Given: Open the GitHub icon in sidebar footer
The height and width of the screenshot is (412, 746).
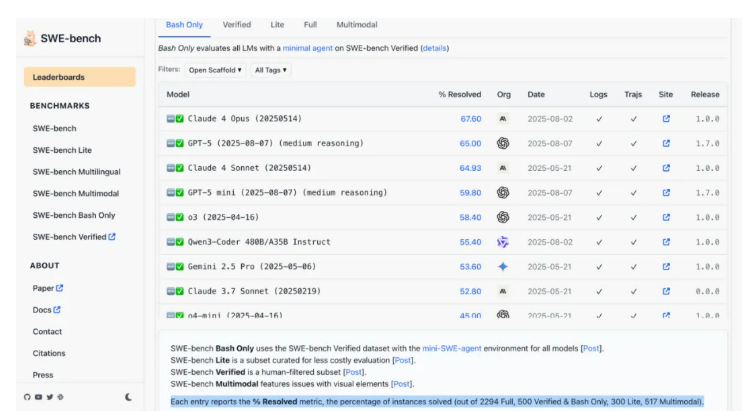Looking at the screenshot, I should pos(27,397).
